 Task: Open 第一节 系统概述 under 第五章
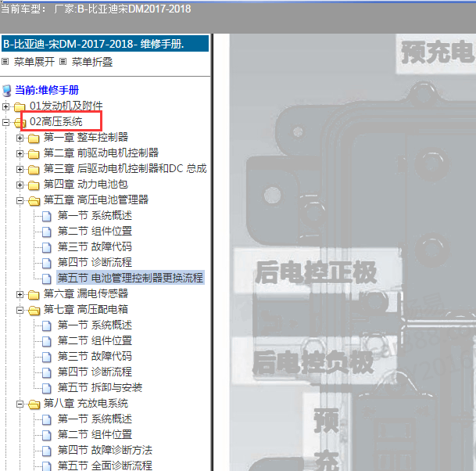pyautogui.click(x=95, y=215)
